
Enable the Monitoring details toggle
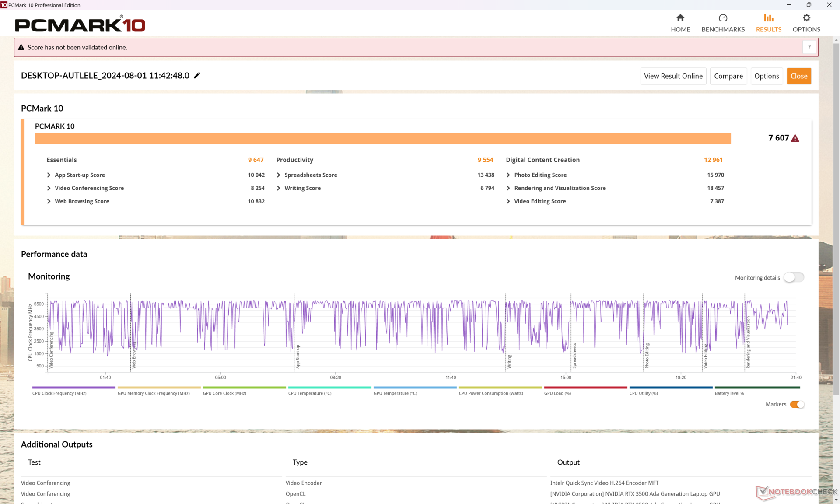(x=793, y=277)
